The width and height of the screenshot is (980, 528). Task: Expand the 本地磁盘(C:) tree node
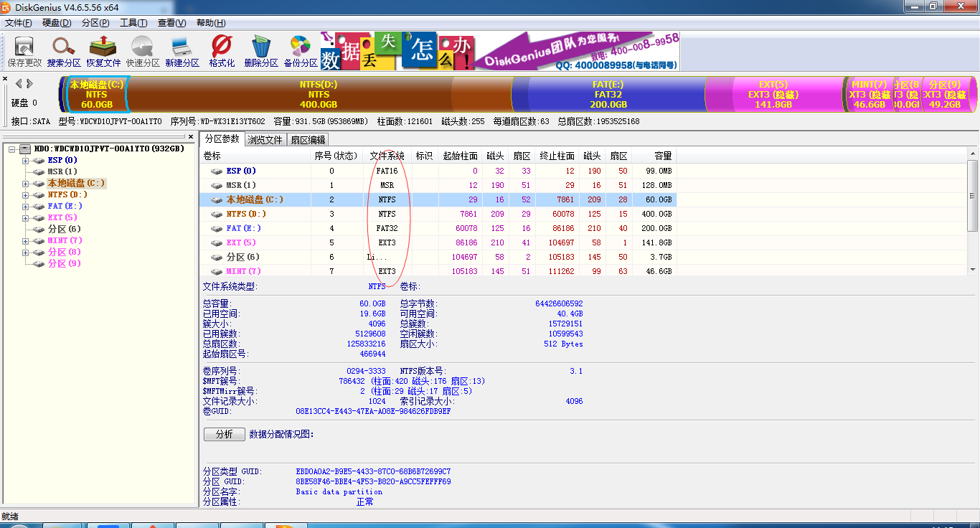pyautogui.click(x=26, y=184)
